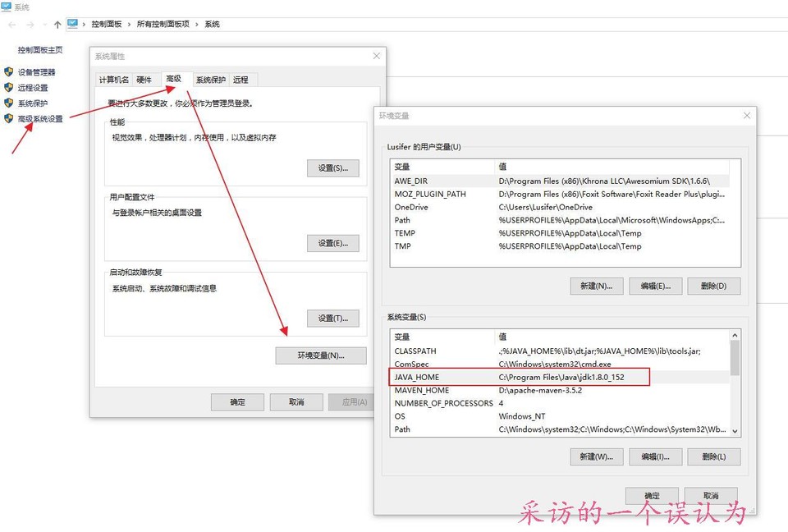The height and width of the screenshot is (532, 788).
Task: Click the shield icon beside 远程设置
Action: coord(9,88)
